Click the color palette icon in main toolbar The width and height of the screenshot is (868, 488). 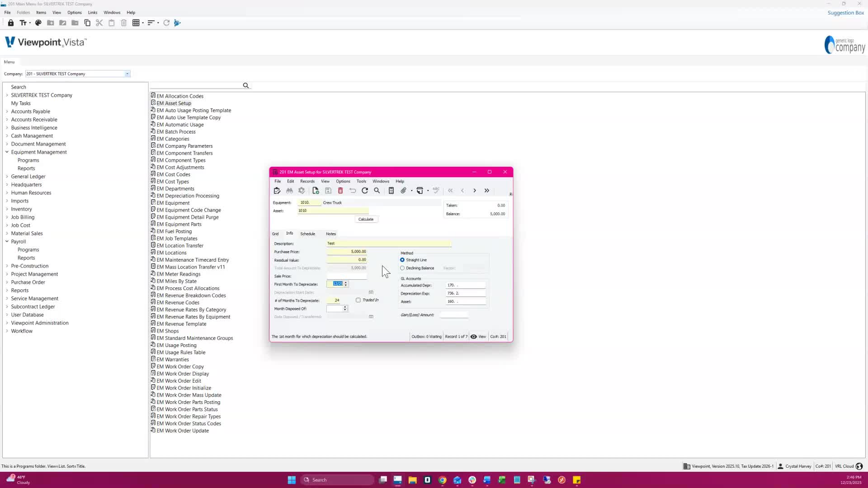(x=38, y=23)
